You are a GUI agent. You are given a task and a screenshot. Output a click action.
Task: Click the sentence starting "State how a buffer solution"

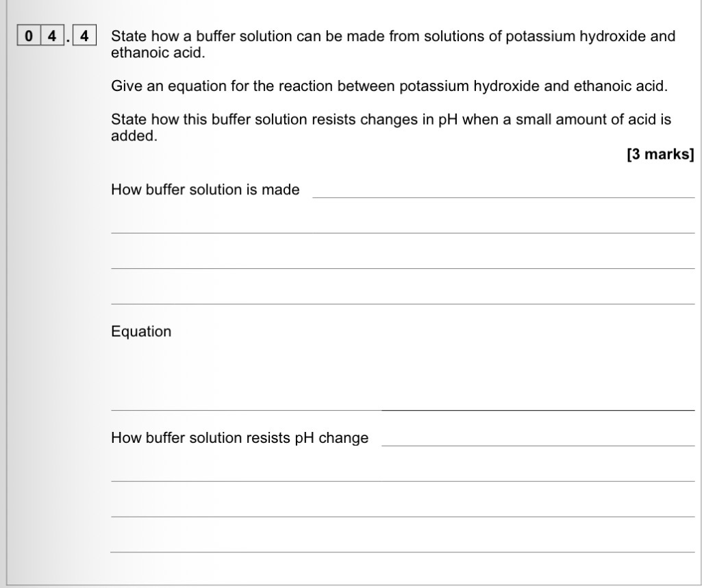[392, 36]
